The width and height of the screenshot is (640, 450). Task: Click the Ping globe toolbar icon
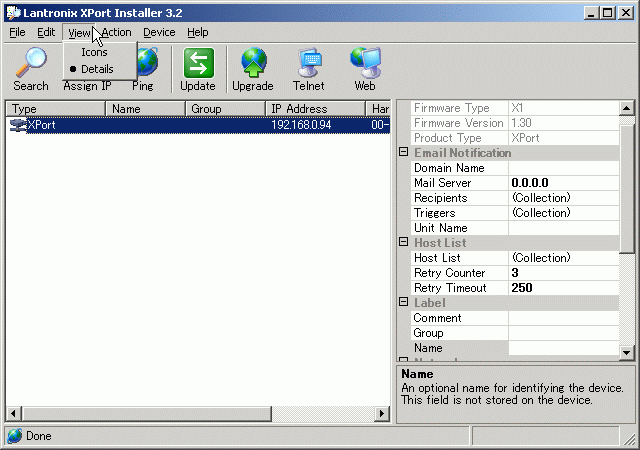point(148,62)
